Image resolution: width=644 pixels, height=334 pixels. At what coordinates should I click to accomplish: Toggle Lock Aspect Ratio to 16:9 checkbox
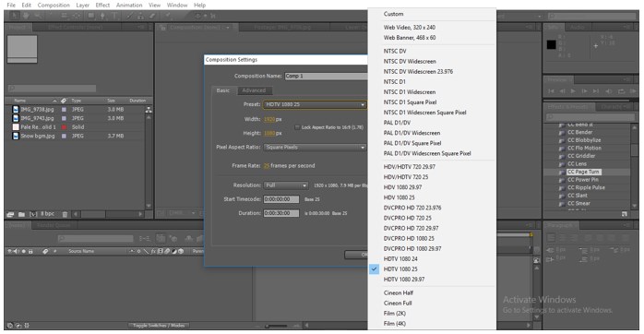tap(297, 127)
